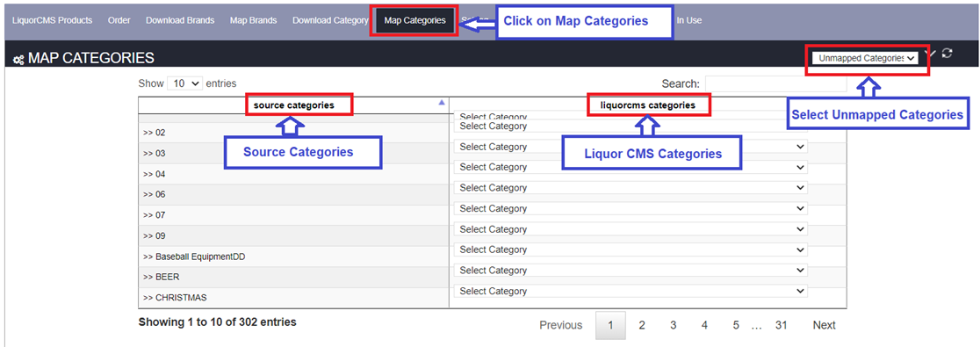Click the source category cell '>> 06'
Image resolution: width=980 pixels, height=347 pixels.
(x=294, y=194)
